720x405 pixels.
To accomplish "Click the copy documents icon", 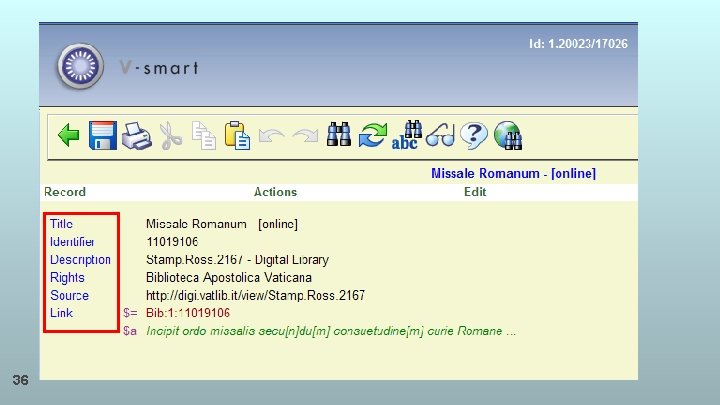I will (204, 136).
